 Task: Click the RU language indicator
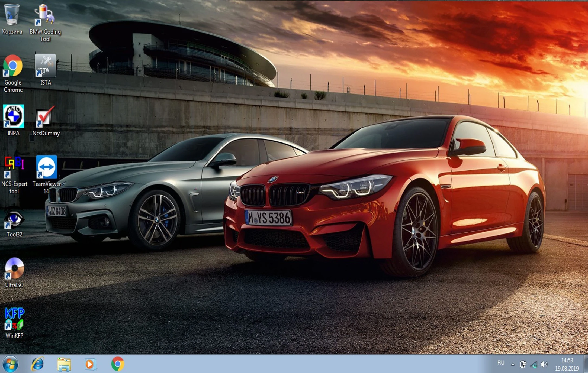pos(501,363)
